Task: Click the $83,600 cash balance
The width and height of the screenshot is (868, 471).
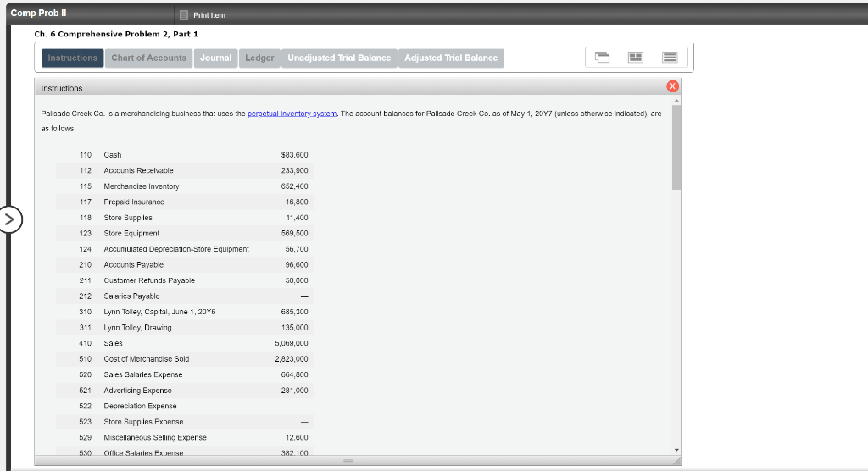Action: pos(294,155)
